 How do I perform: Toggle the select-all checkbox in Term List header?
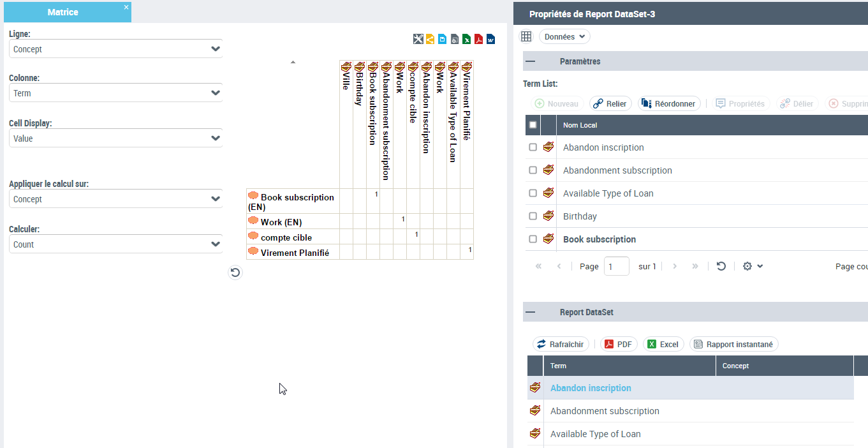pos(533,125)
